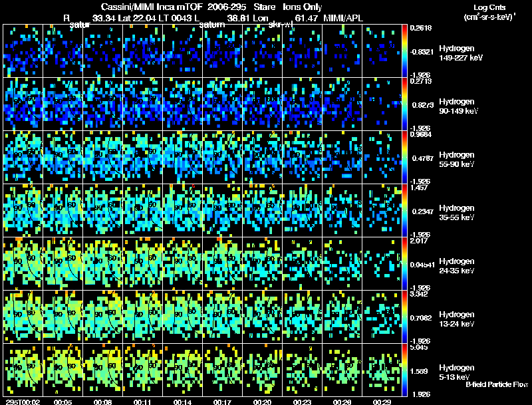Click the '5.045' scale maximum value
532x405 pixels.
pos(419,347)
